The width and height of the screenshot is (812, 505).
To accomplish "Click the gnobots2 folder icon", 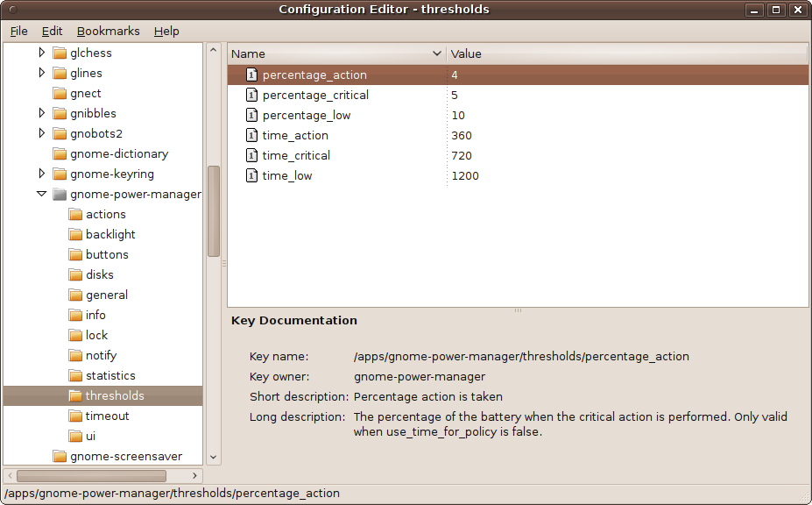I will tap(60, 134).
